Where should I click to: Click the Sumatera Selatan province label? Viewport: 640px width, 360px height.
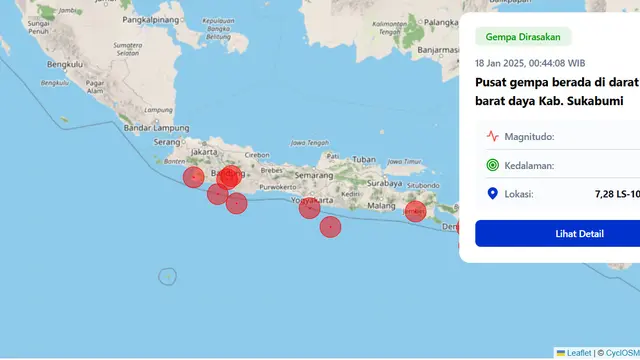(128, 49)
